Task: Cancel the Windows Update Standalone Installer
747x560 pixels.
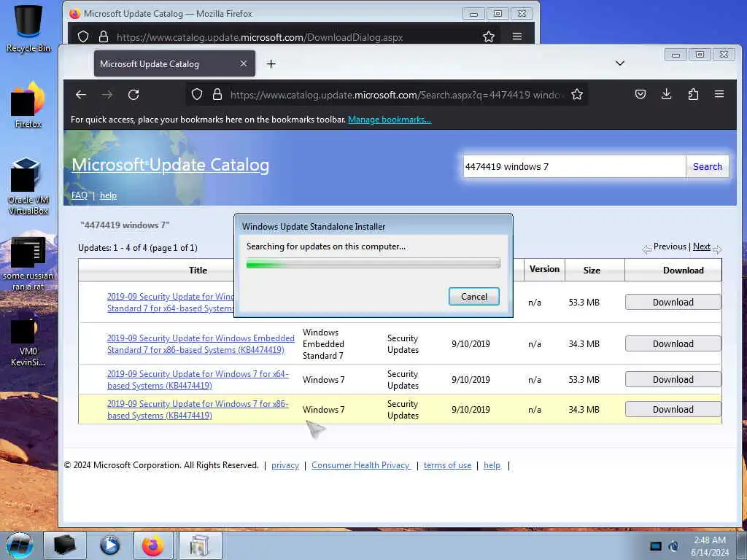Action: click(473, 297)
